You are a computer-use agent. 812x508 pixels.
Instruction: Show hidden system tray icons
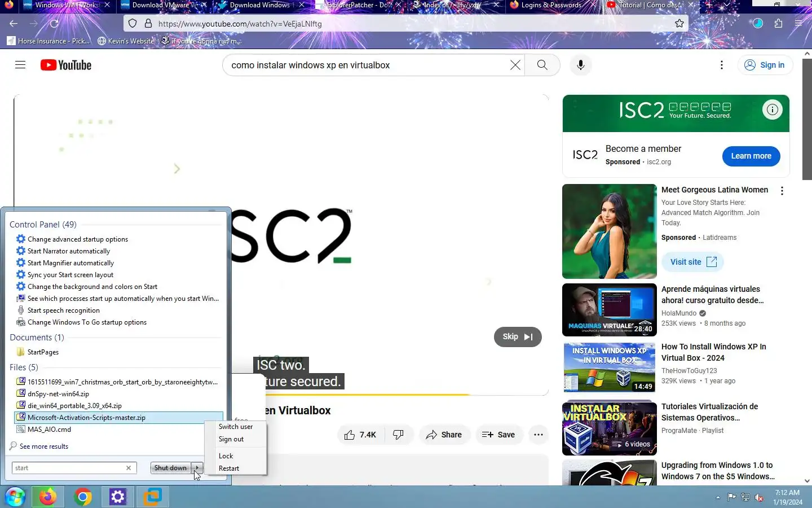[718, 497]
